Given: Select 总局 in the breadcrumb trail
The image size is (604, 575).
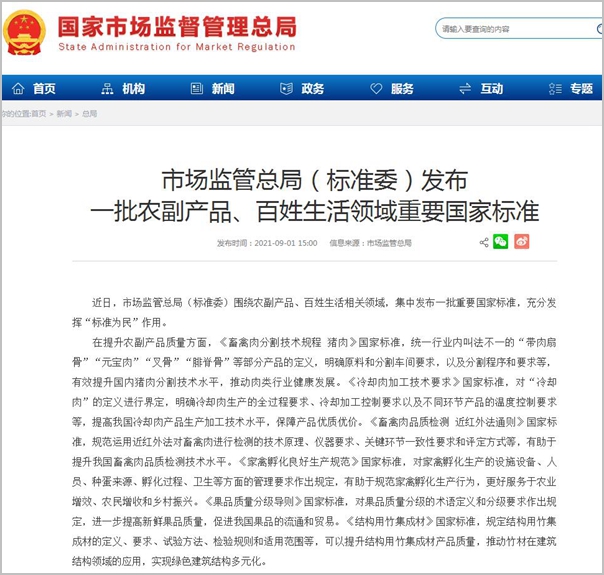Looking at the screenshot, I should pos(89,114).
